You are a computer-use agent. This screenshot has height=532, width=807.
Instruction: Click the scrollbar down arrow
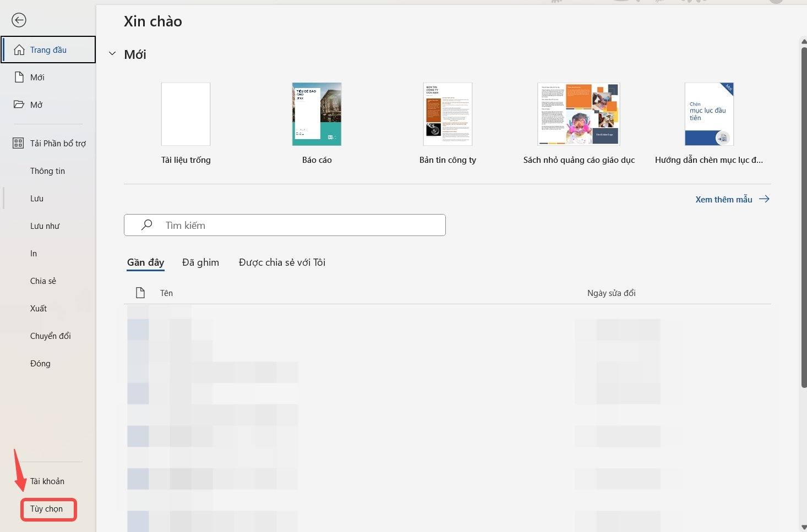(804, 528)
